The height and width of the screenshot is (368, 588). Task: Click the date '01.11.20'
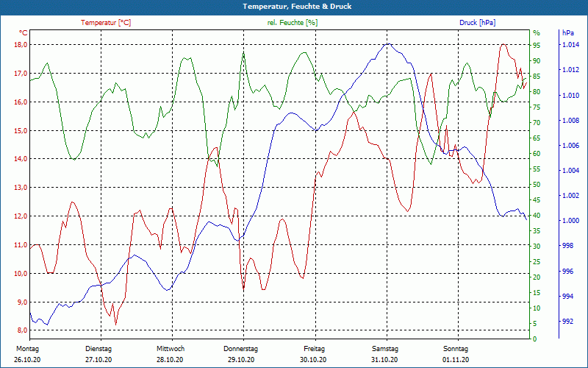click(456, 360)
